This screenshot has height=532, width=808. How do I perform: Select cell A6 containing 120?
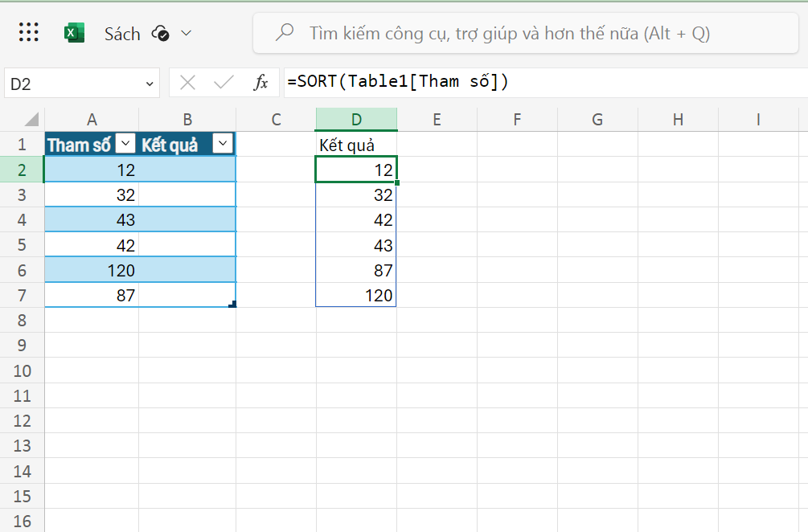click(92, 270)
